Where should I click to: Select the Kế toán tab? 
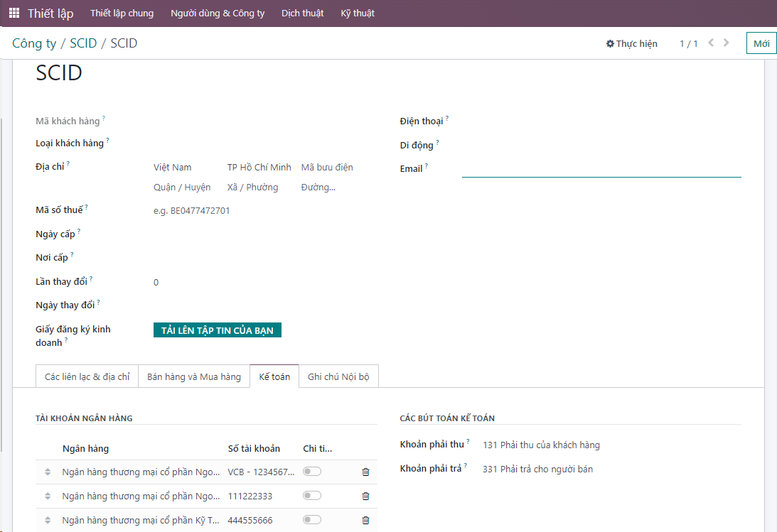(274, 376)
